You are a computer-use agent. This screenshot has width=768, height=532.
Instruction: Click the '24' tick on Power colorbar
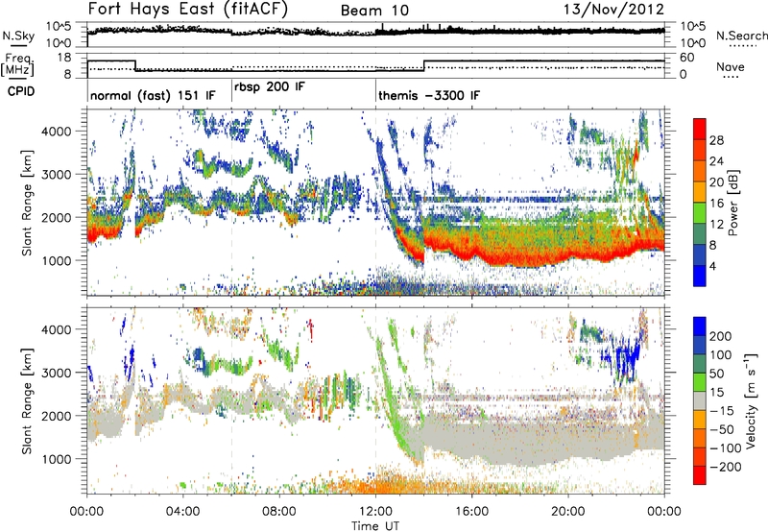click(x=716, y=161)
